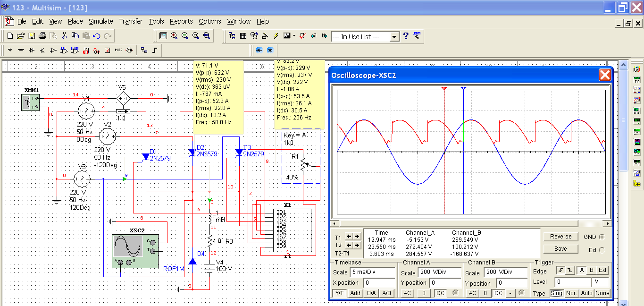Zoom to fit page icon
644x306 pixels.
[206, 36]
